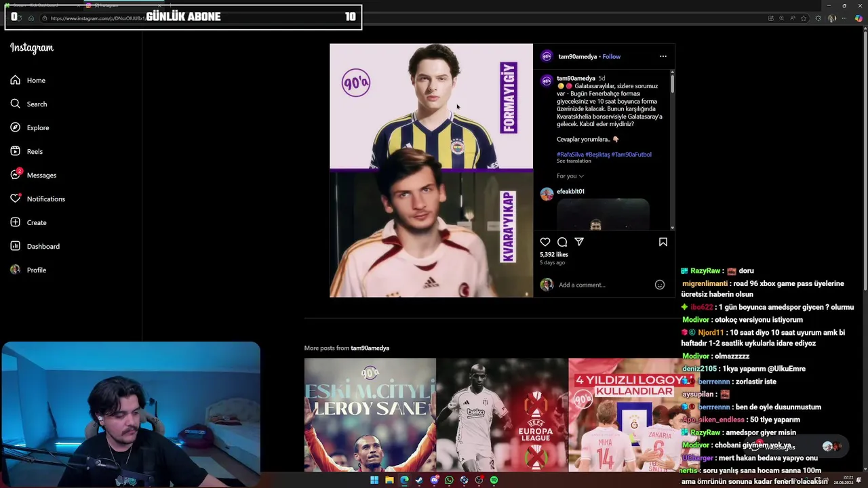Open Messages with unread badge

33,175
